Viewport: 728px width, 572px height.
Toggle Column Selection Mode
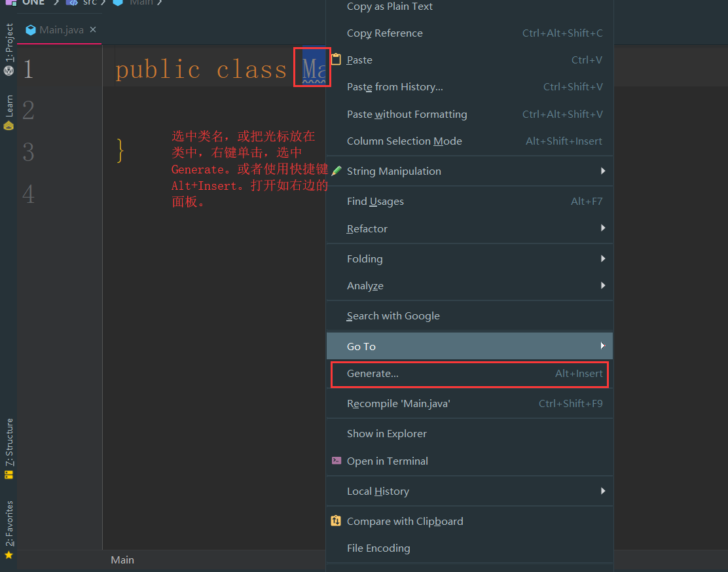(x=404, y=141)
